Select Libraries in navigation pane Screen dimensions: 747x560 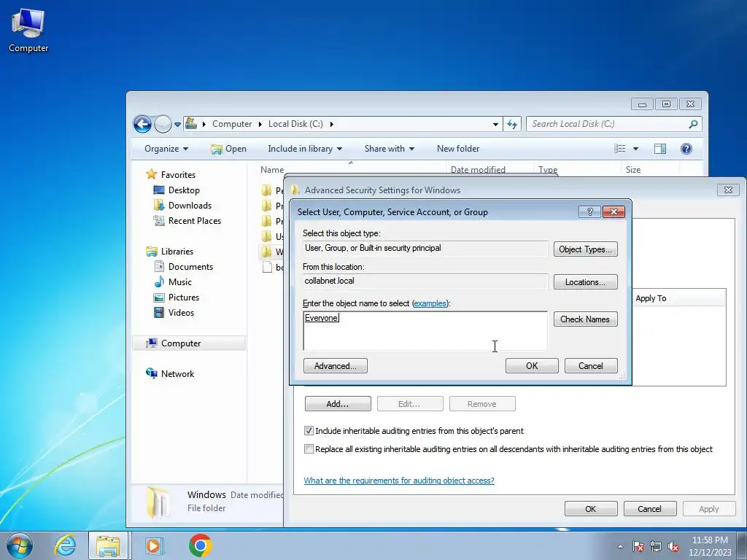[177, 252]
